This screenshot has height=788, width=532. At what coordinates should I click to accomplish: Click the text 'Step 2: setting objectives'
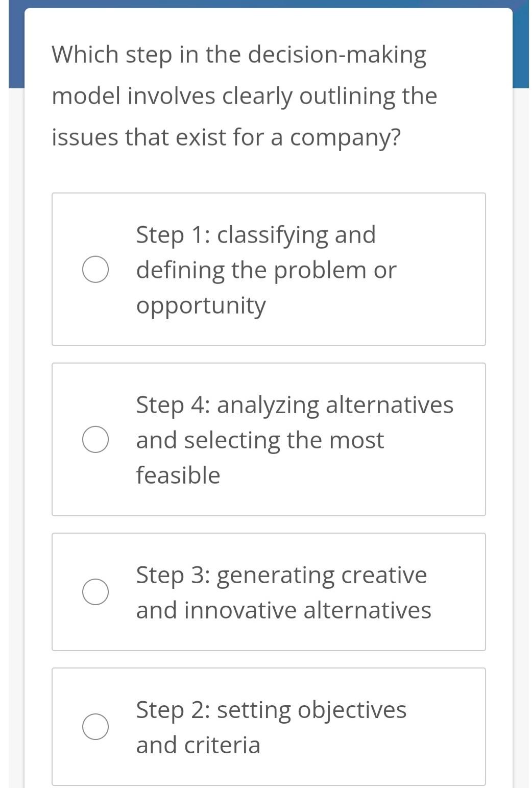click(x=271, y=709)
